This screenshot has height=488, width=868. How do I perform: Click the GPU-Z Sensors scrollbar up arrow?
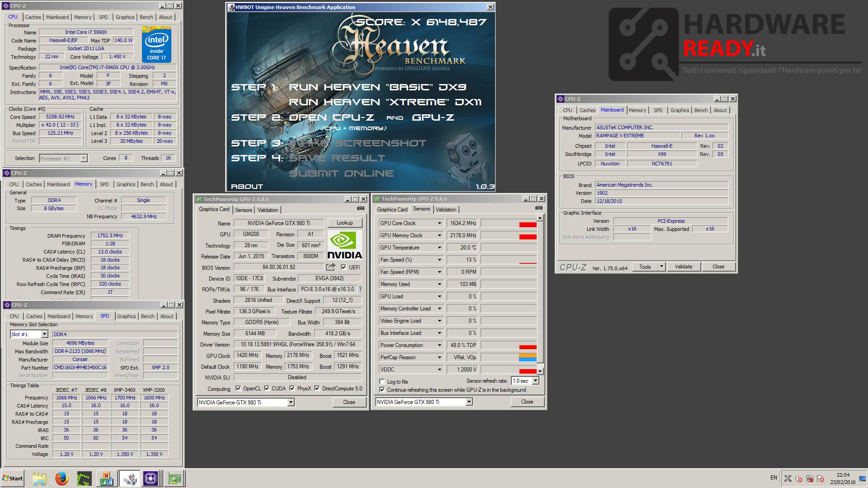coord(540,218)
